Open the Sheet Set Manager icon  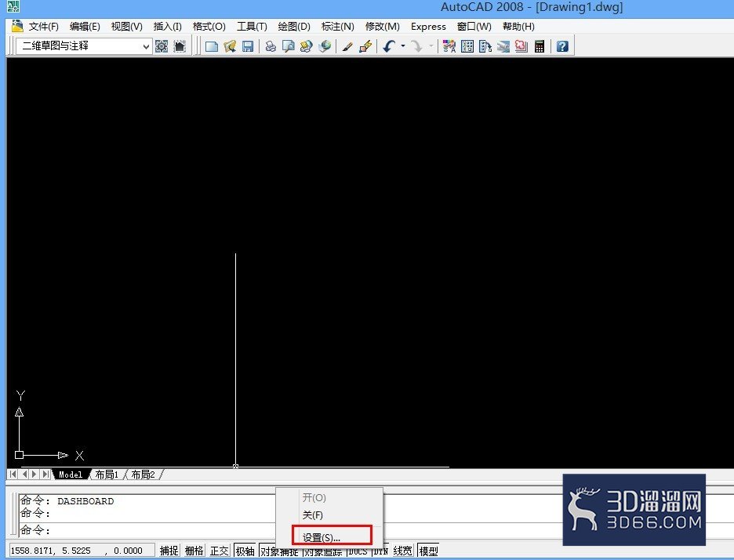[503, 46]
